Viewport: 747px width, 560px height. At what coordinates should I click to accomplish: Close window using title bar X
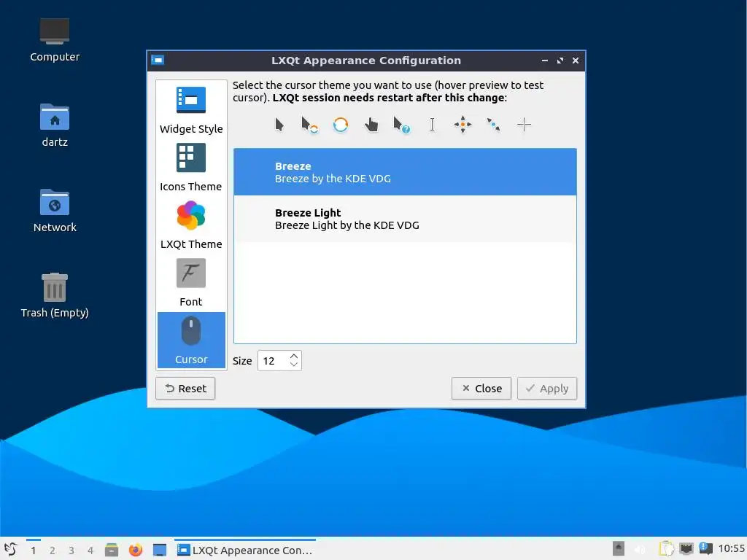(576, 61)
